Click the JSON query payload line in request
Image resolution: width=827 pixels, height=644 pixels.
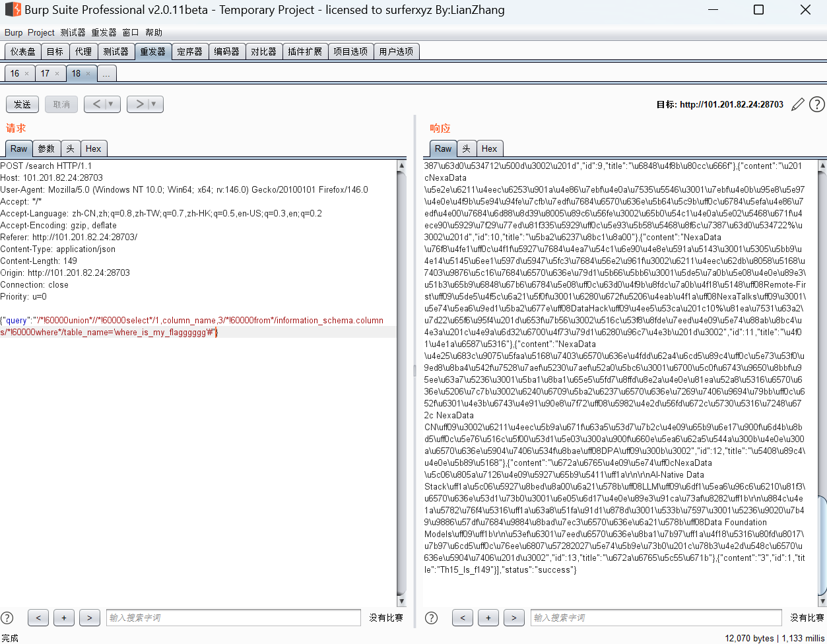point(191,327)
